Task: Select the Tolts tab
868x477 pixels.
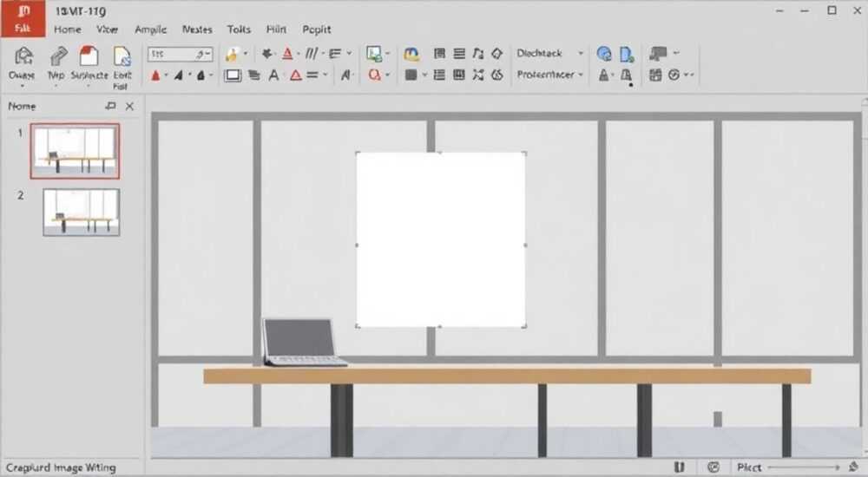Action: (x=239, y=29)
